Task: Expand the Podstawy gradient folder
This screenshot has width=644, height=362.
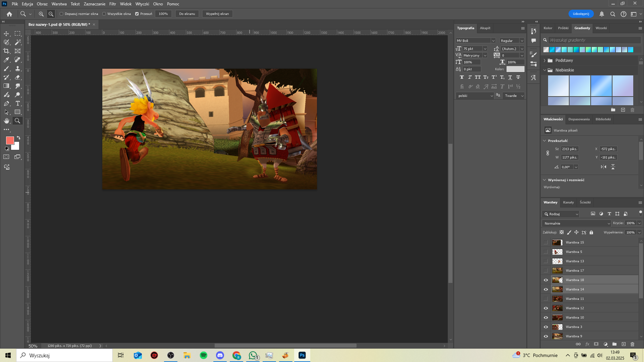Action: (544, 60)
